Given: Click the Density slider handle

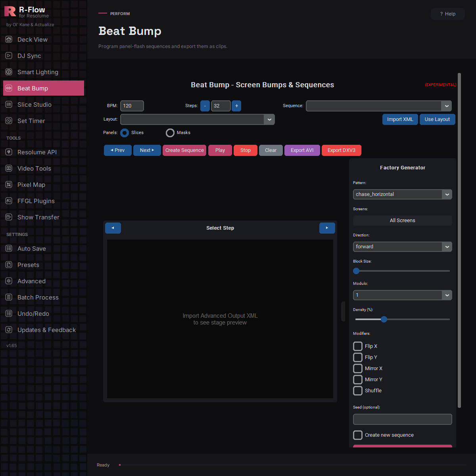Looking at the screenshot, I should pos(384,319).
